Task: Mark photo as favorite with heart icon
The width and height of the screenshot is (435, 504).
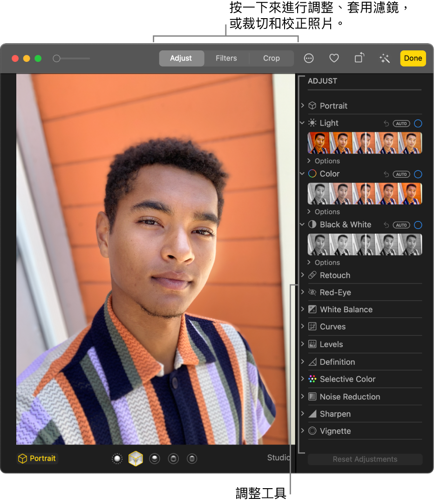Action: point(334,58)
